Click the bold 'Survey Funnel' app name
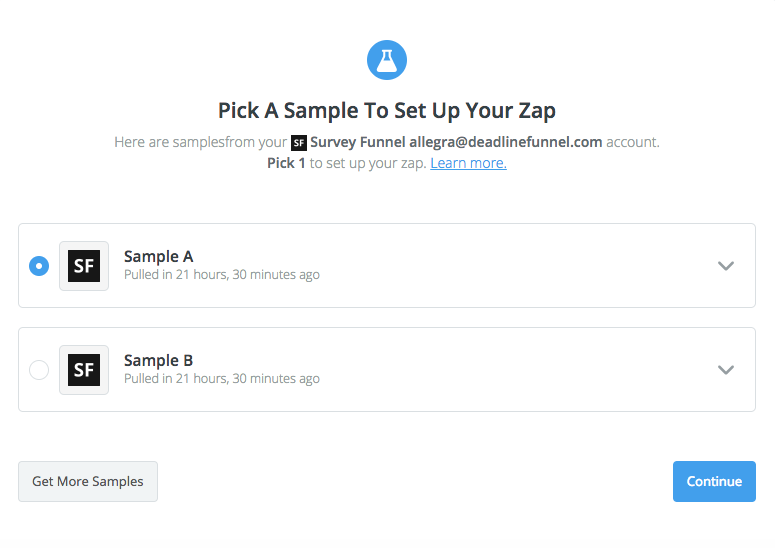Viewport: 775px width, 548px height. [x=357, y=142]
